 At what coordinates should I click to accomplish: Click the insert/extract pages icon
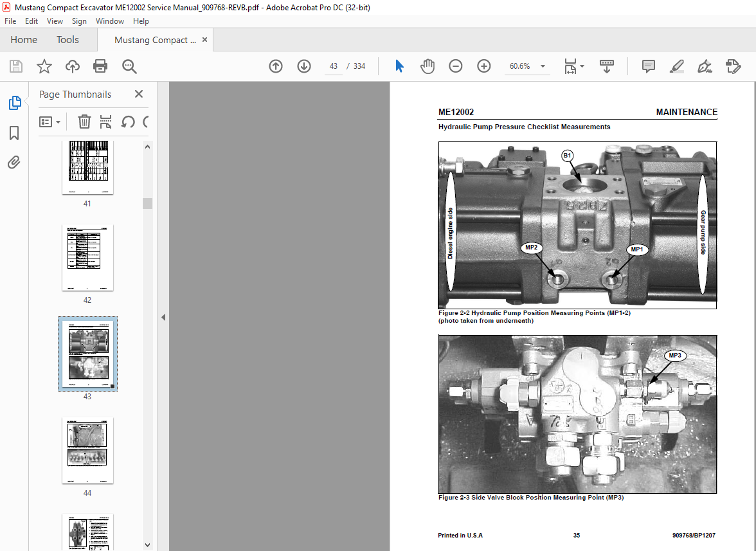[x=105, y=122]
